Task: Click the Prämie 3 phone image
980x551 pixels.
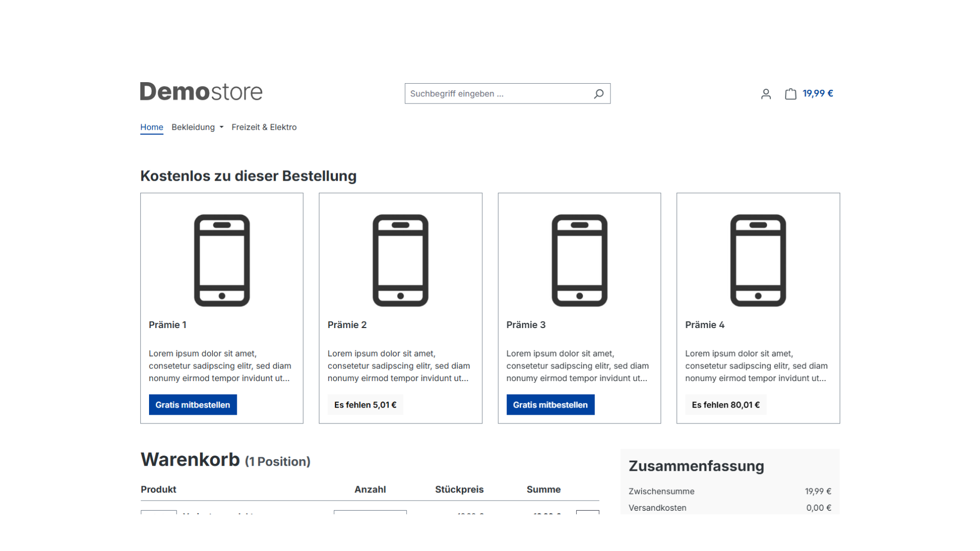Action: click(x=579, y=260)
